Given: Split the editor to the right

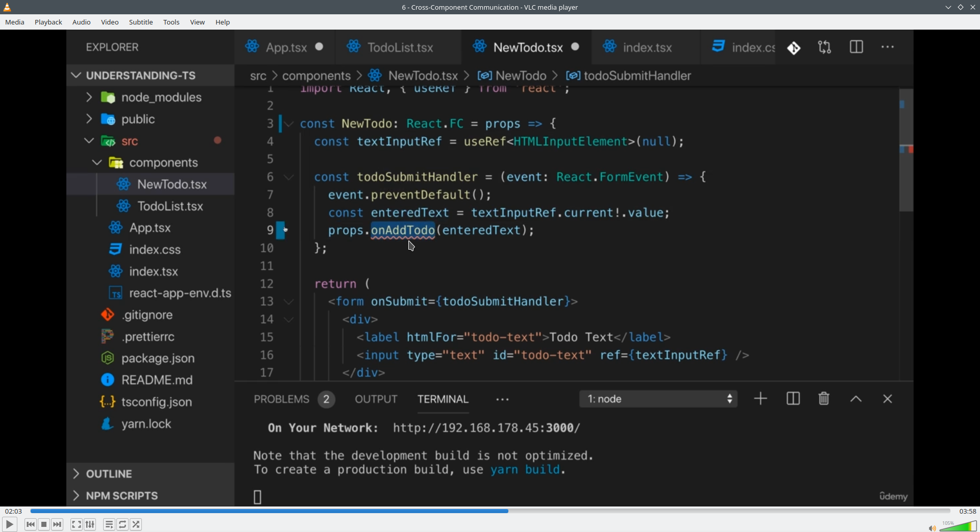Looking at the screenshot, I should pos(856,47).
